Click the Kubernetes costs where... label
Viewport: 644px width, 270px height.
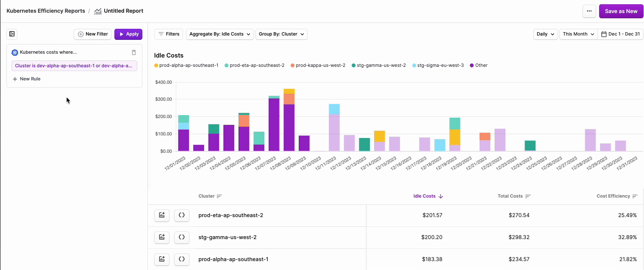point(48,52)
